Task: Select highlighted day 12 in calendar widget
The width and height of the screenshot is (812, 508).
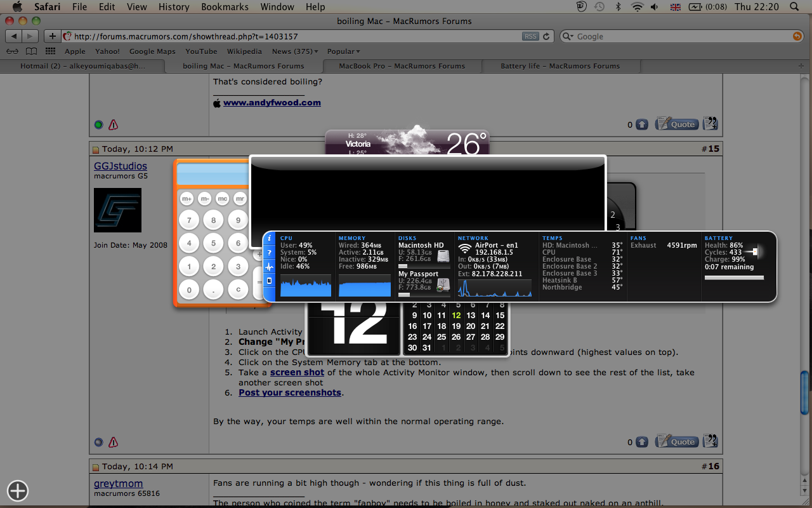Action: coord(456,315)
